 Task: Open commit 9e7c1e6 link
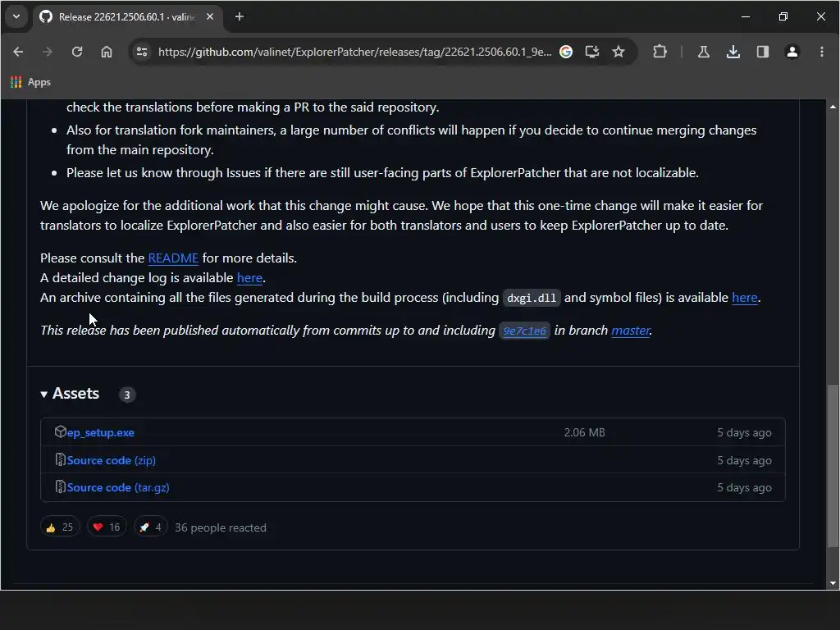pos(524,331)
